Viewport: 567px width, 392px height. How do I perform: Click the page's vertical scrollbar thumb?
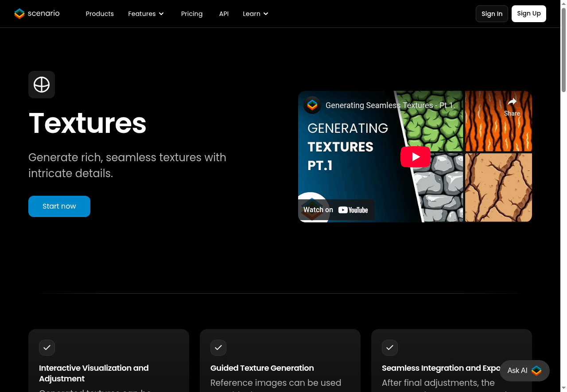click(563, 49)
